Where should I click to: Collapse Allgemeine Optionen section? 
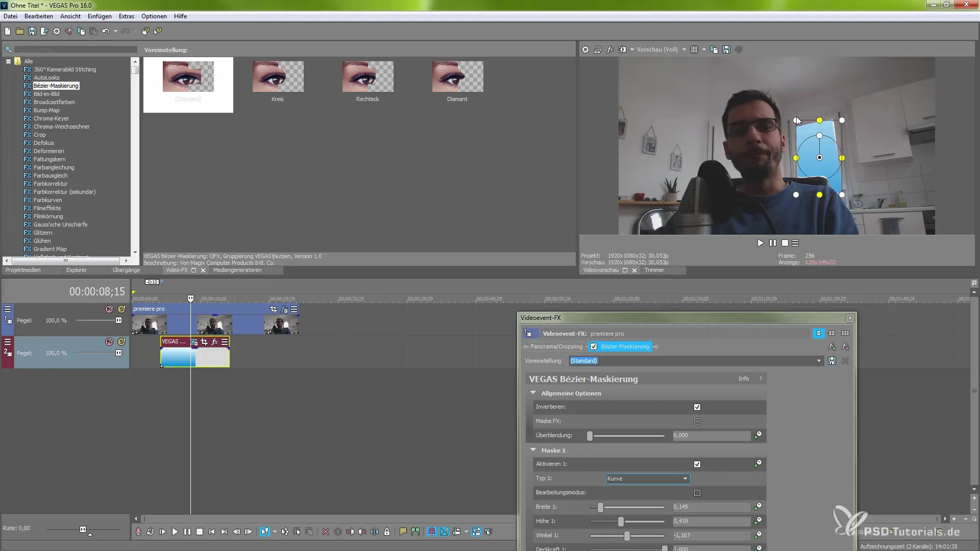pyautogui.click(x=533, y=393)
